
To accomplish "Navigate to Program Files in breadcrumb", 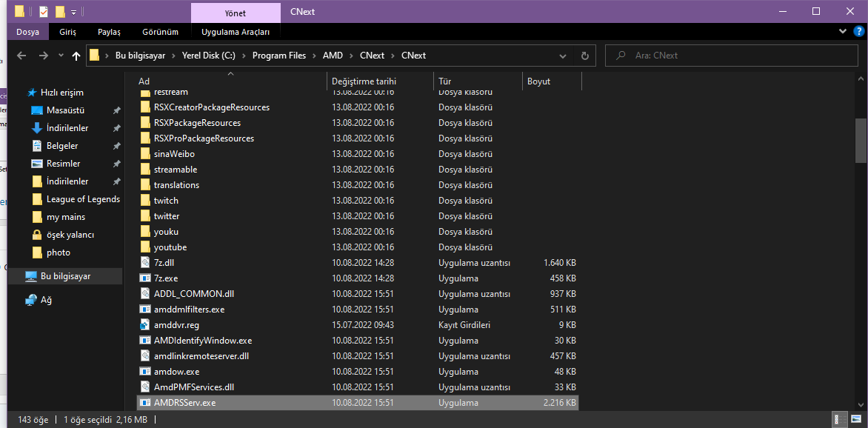I will [279, 56].
